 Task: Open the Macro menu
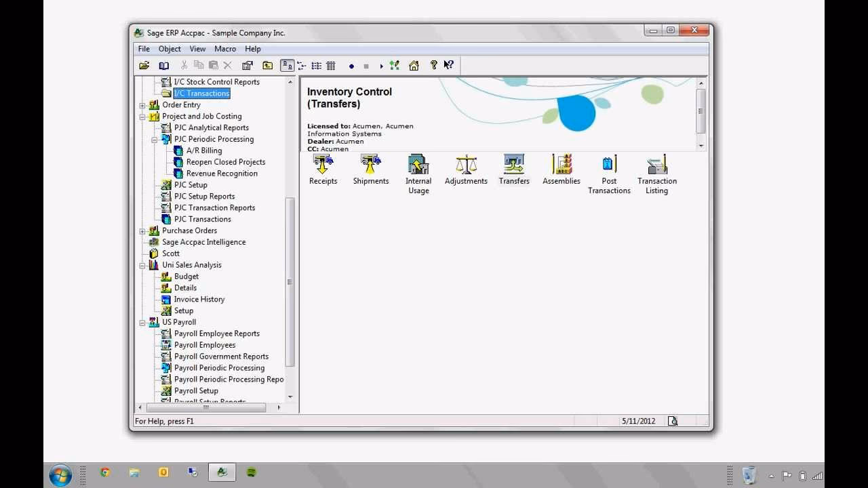pyautogui.click(x=225, y=48)
